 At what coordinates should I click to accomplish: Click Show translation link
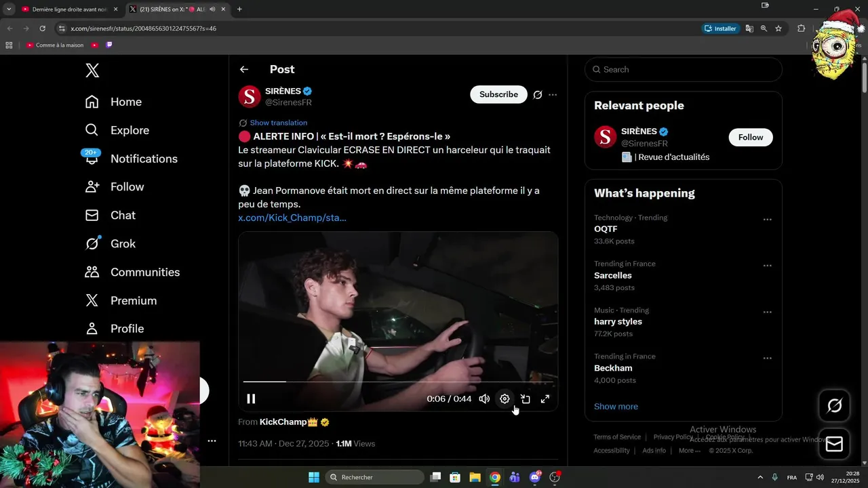point(279,123)
